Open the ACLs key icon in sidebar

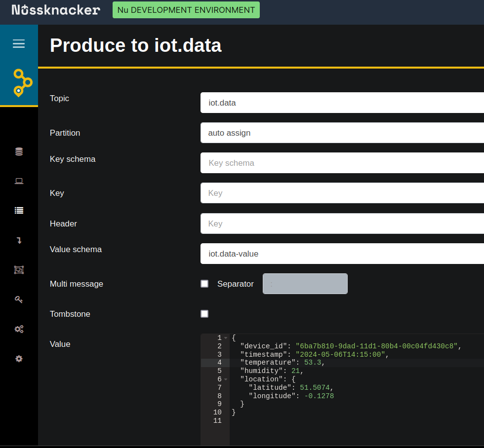coord(19,299)
